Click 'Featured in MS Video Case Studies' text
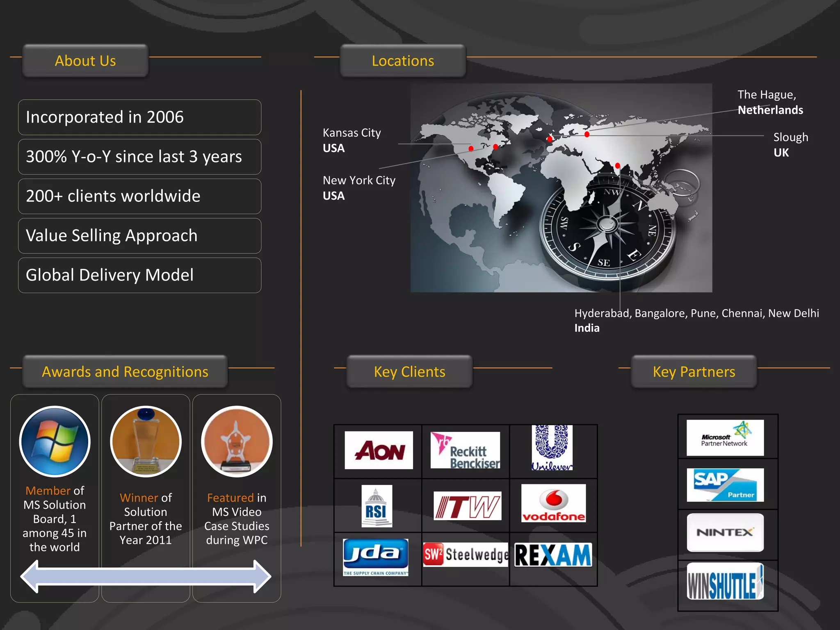Viewport: 840px width, 630px height. coord(237,519)
